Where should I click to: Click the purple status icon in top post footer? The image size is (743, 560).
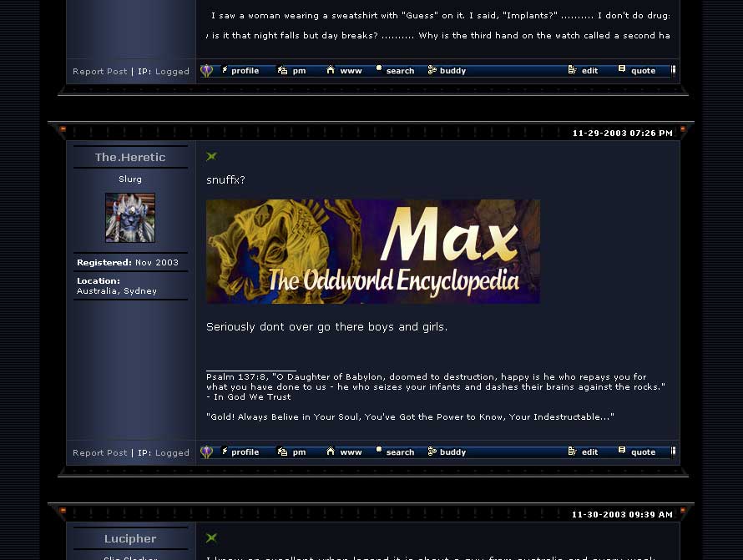click(x=206, y=71)
